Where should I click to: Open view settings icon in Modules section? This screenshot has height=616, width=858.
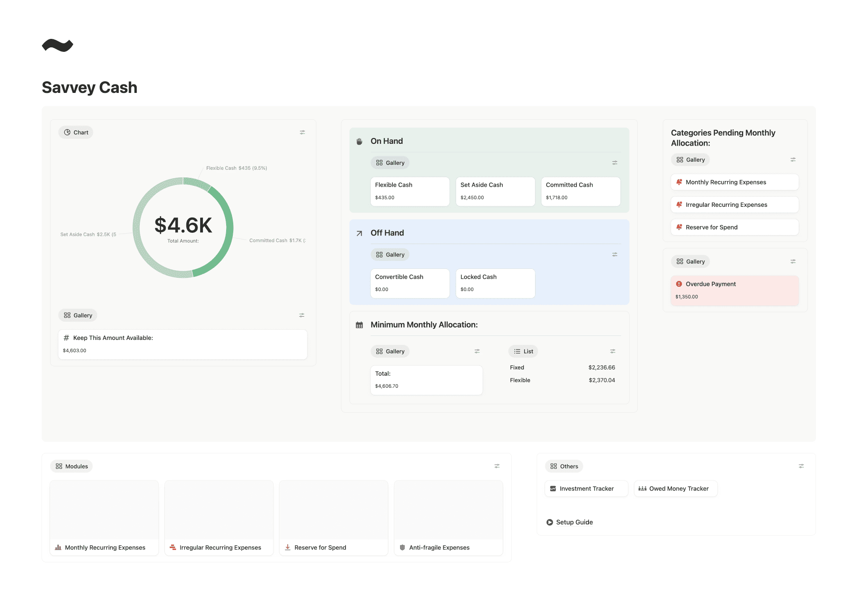coord(496,466)
